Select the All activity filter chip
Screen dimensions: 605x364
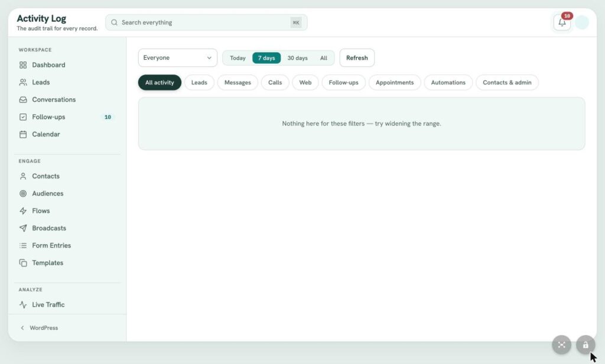click(x=160, y=83)
